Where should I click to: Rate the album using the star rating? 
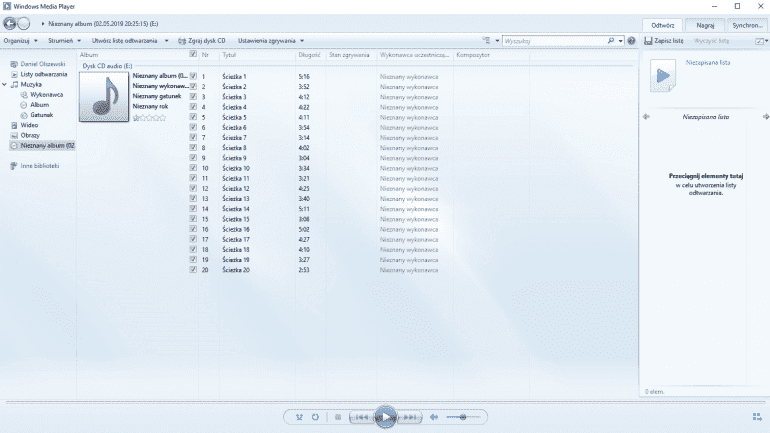click(149, 118)
